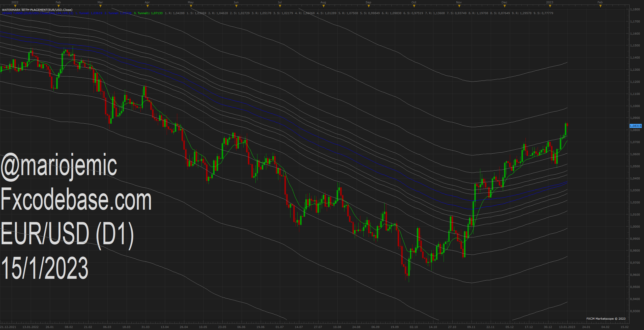Click the 1,1000 level on price axis

[x=635, y=106]
